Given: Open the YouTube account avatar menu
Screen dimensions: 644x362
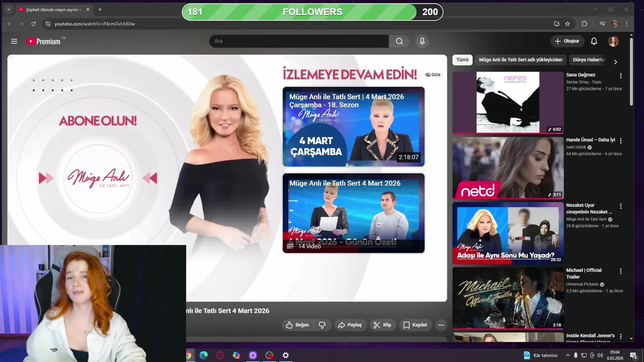Looking at the screenshot, I should click(x=613, y=41).
